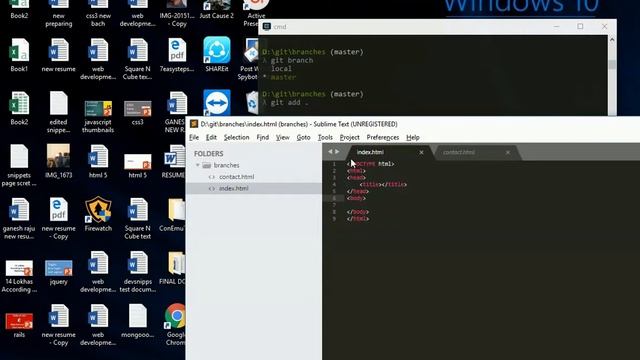Open the Selection menu
640x360 pixels.
click(x=236, y=138)
